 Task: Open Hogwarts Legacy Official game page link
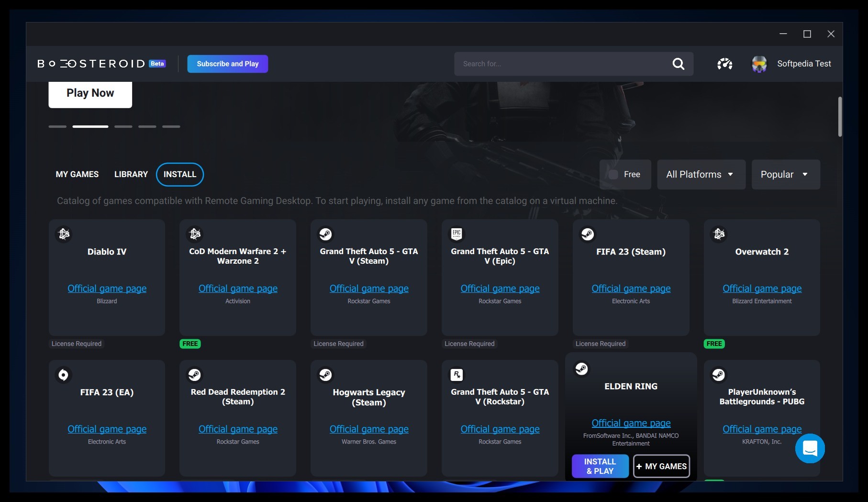click(369, 429)
